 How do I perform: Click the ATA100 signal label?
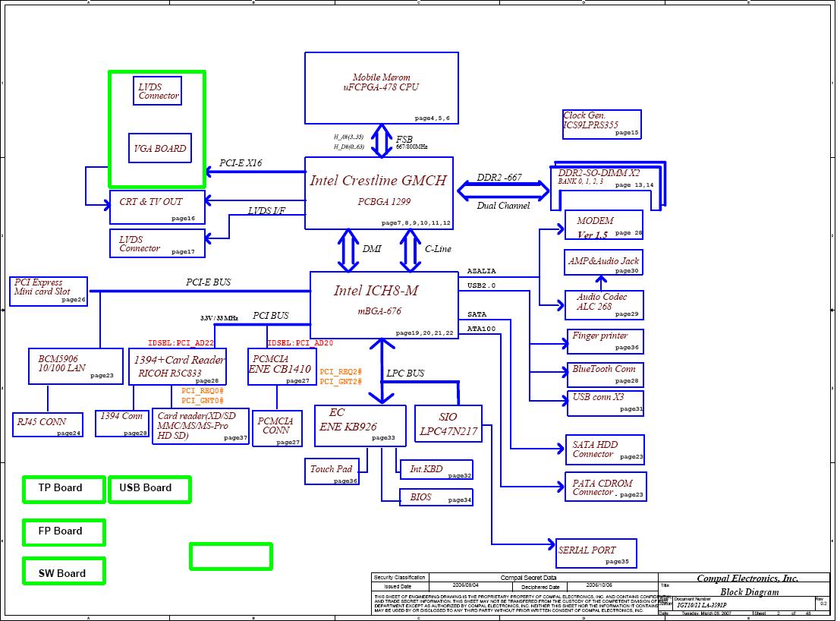(x=482, y=329)
